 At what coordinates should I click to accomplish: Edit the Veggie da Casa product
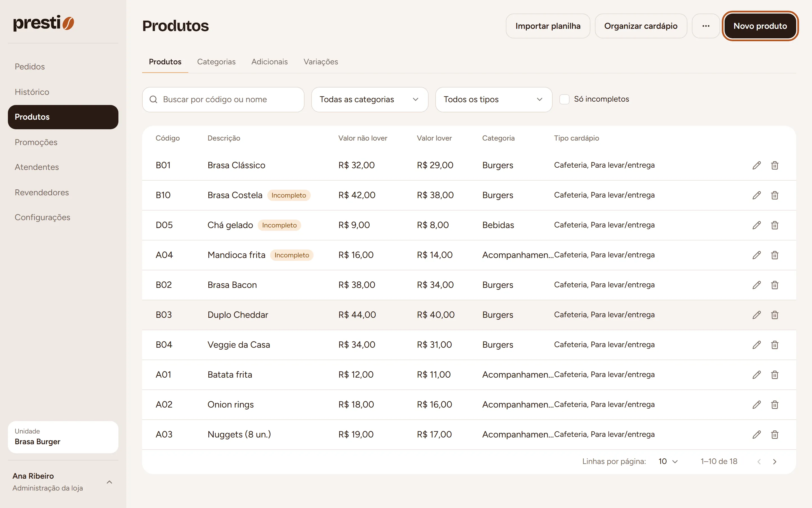tap(756, 345)
